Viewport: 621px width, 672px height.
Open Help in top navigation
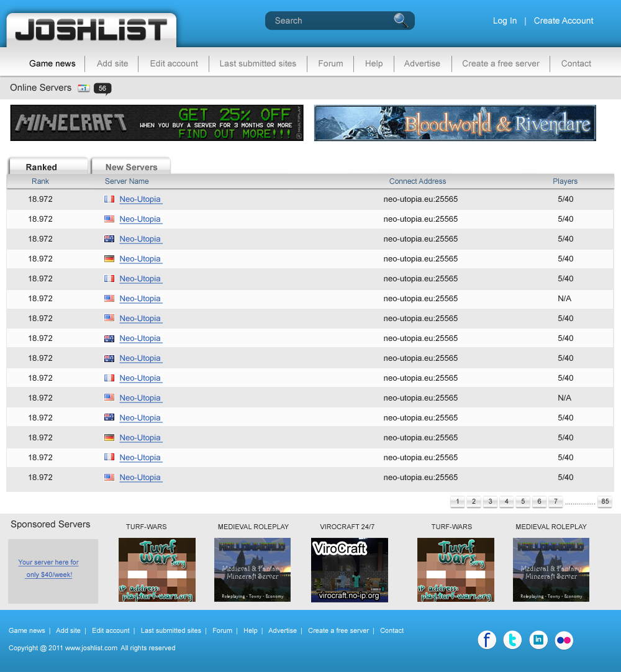(374, 63)
